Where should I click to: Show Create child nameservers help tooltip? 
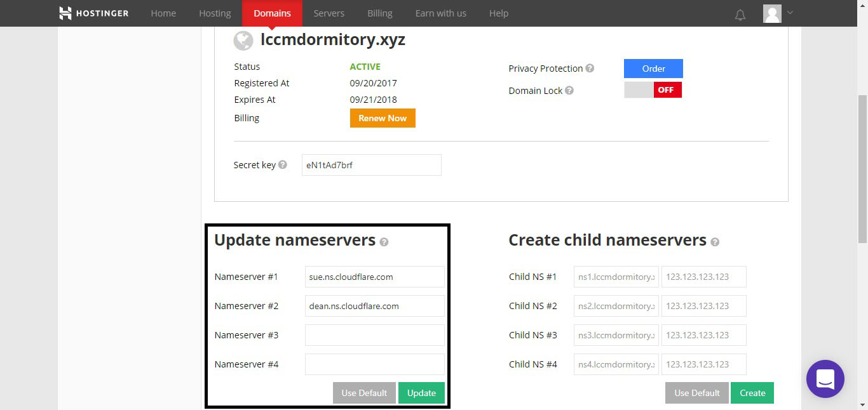(715, 242)
